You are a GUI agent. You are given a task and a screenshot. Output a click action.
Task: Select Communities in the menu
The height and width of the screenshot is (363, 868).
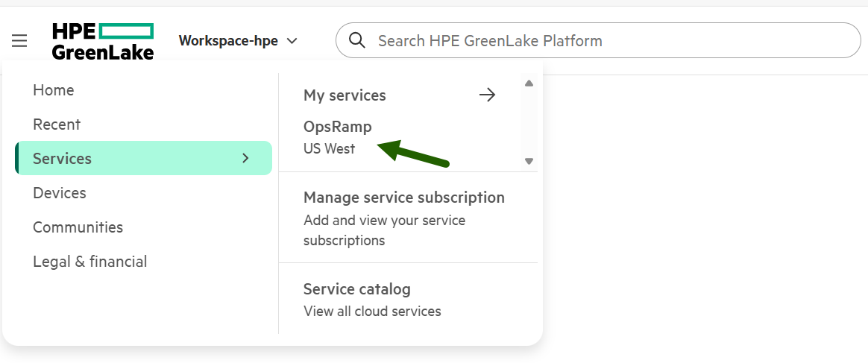click(78, 227)
